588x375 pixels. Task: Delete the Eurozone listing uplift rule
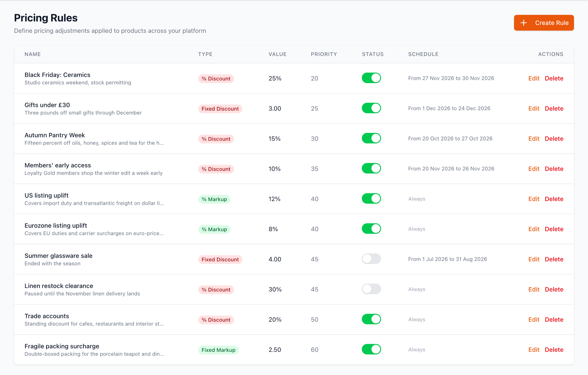point(554,229)
